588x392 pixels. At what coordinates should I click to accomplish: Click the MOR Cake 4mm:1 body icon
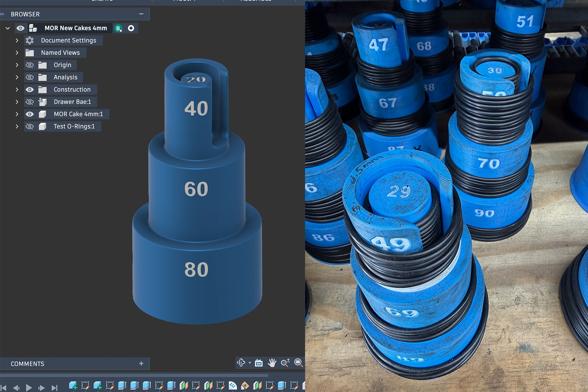(x=42, y=114)
